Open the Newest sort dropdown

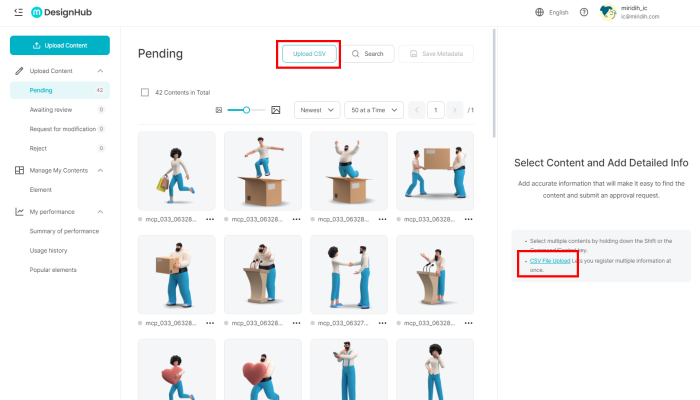pos(316,109)
